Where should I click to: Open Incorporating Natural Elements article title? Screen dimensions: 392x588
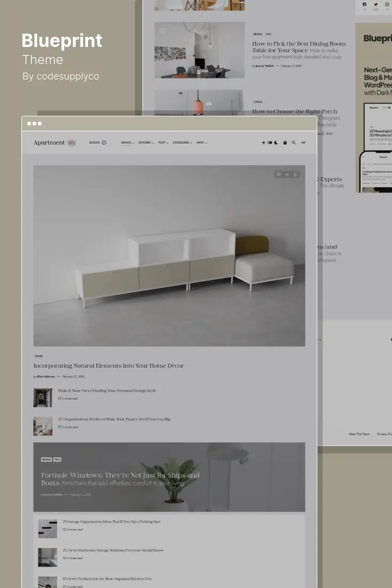(109, 365)
